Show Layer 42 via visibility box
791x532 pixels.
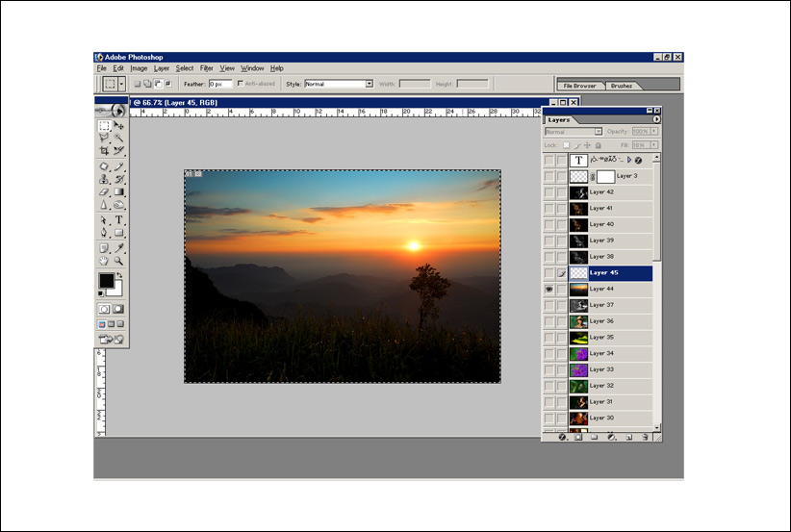(x=549, y=192)
